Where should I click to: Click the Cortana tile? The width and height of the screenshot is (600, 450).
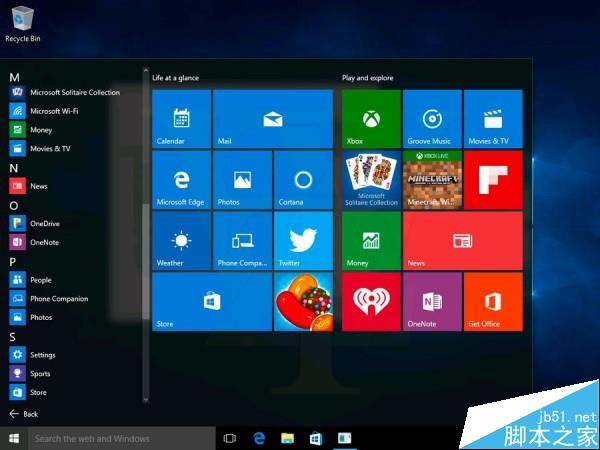(x=302, y=180)
